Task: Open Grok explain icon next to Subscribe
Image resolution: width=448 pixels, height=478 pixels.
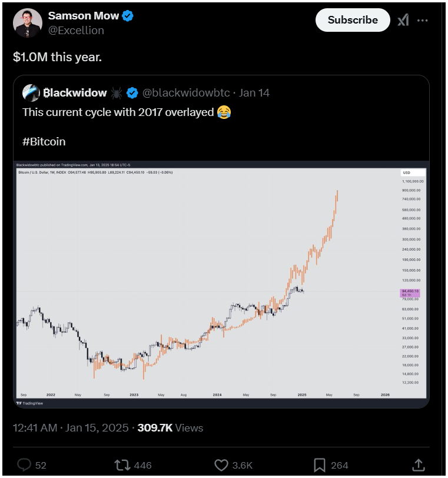Action: (x=403, y=21)
